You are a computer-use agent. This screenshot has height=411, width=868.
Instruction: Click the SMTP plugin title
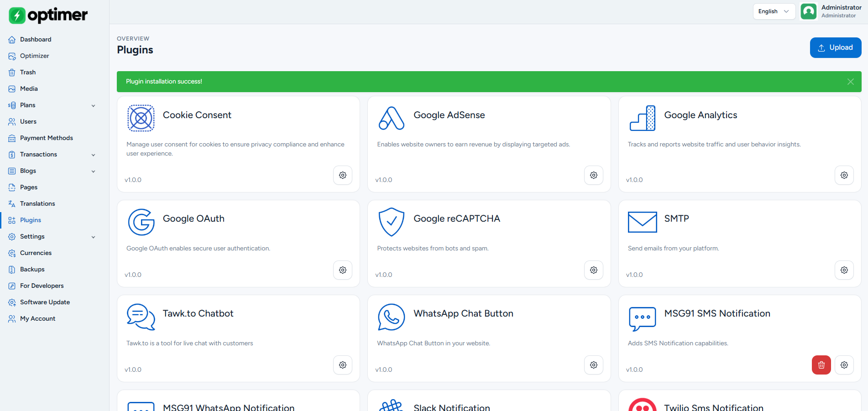(676, 219)
